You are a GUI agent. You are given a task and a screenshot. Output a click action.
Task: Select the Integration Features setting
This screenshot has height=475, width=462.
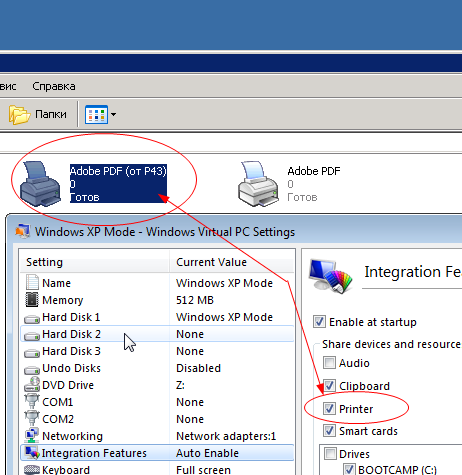point(157,453)
